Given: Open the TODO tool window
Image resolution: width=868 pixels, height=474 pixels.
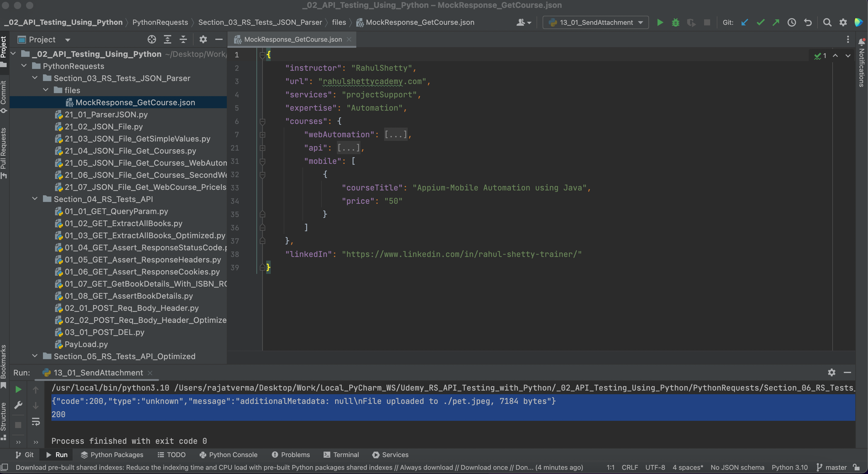Looking at the screenshot, I should (171, 455).
